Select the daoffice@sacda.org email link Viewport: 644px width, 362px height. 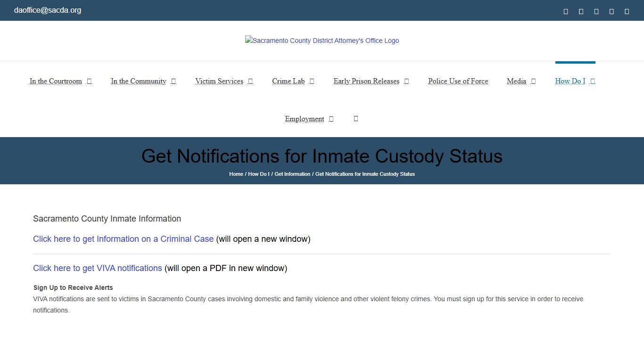tap(47, 10)
